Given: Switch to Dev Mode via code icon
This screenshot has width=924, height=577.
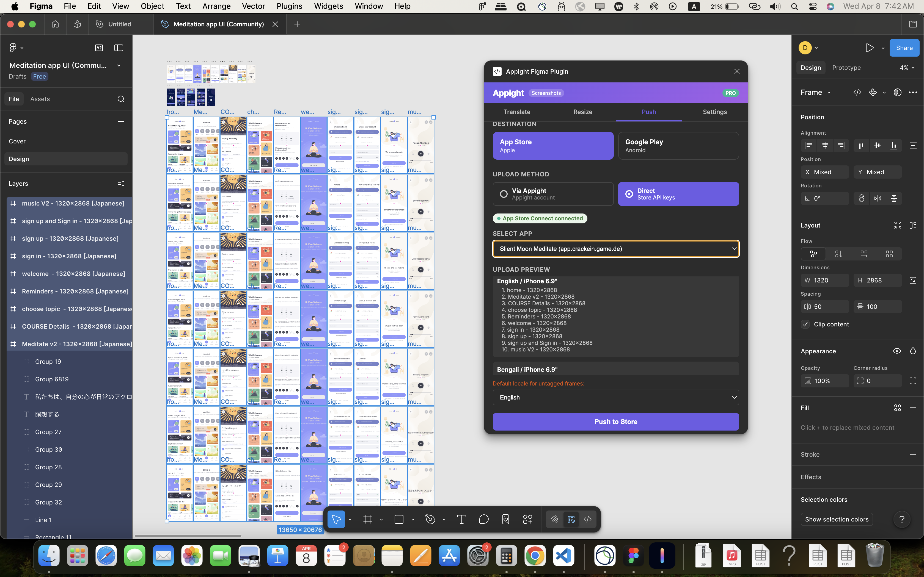Looking at the screenshot, I should 587,519.
